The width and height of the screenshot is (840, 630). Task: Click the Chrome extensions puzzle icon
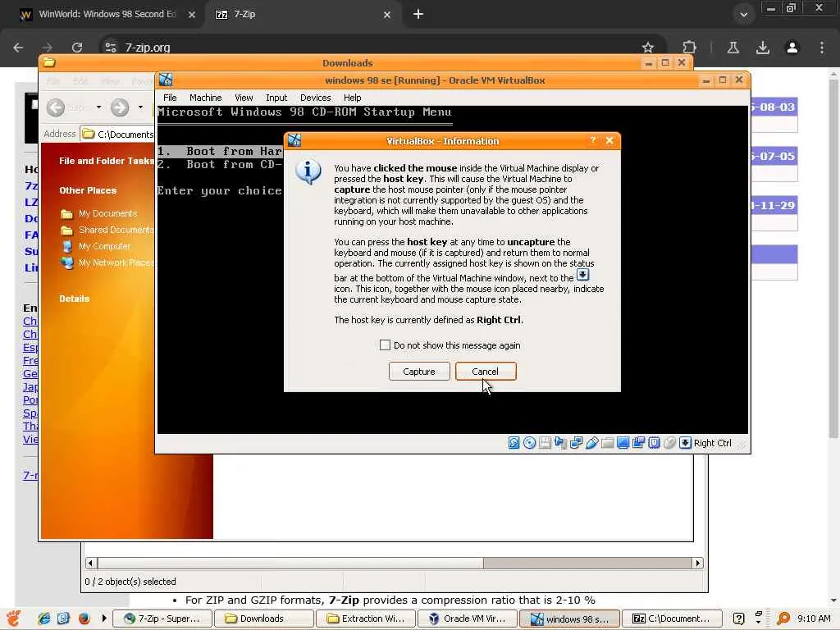[x=689, y=47]
